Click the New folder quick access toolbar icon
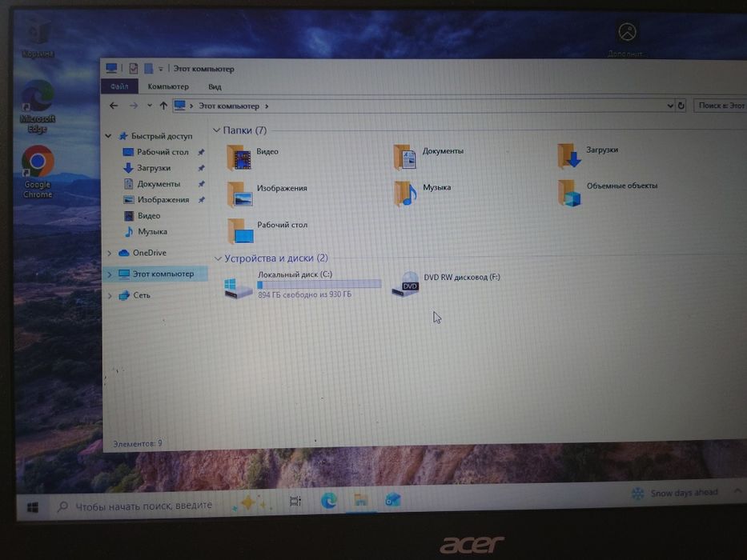This screenshot has width=747, height=560. coord(149,69)
